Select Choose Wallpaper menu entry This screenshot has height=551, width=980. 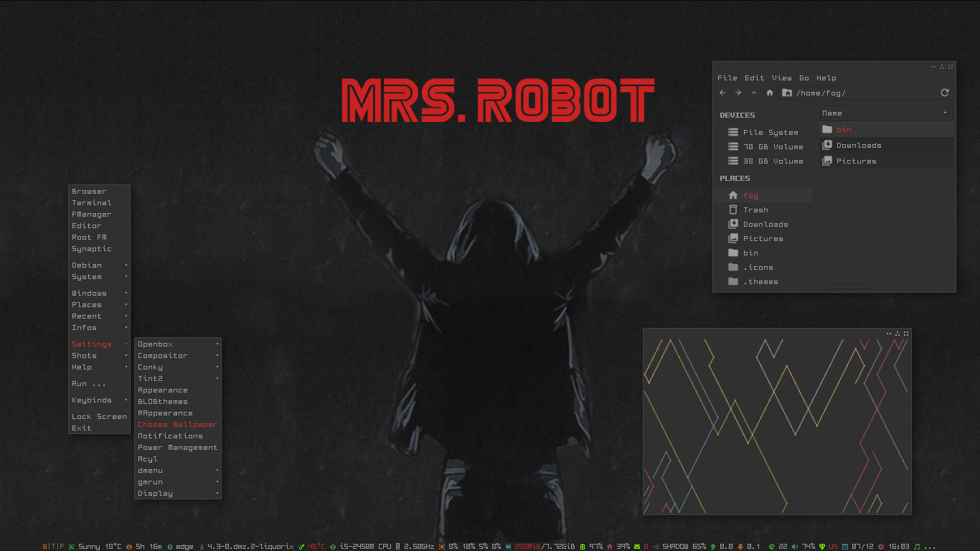tap(177, 425)
